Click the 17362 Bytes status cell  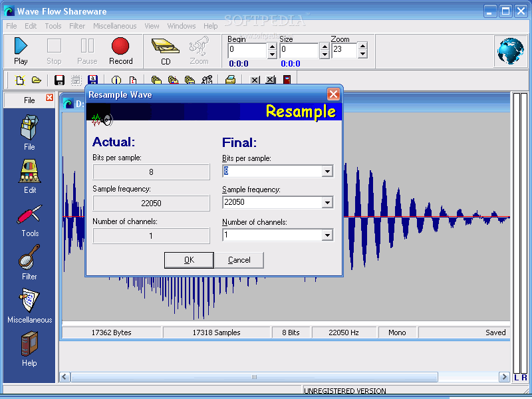[111, 332]
